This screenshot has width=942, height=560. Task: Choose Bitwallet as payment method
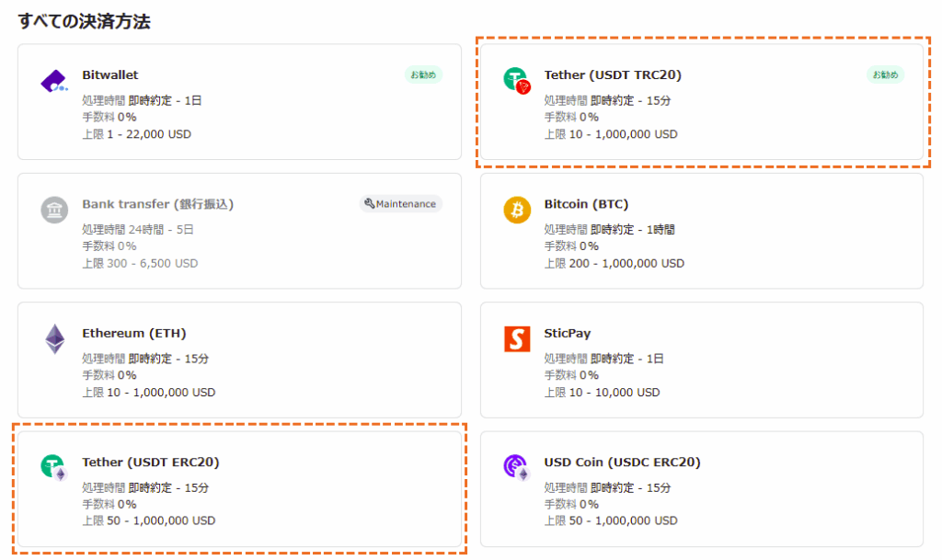coord(240,101)
